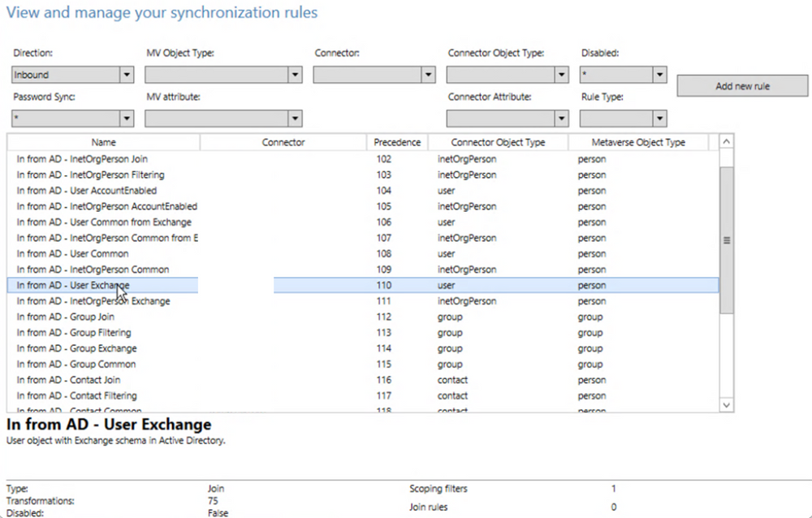Click the Connector Object Type column header

pyautogui.click(x=498, y=142)
